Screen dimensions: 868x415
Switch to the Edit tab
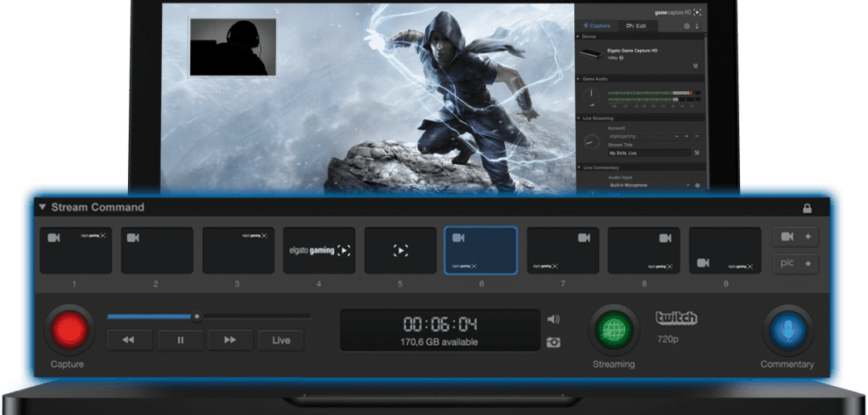tap(636, 26)
